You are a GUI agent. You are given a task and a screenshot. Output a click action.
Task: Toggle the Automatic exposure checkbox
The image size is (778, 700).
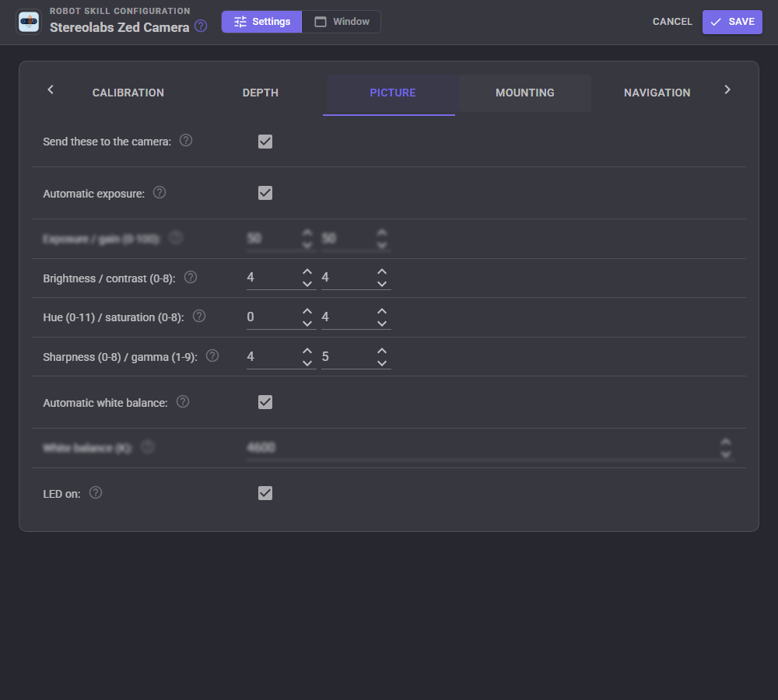coord(265,193)
